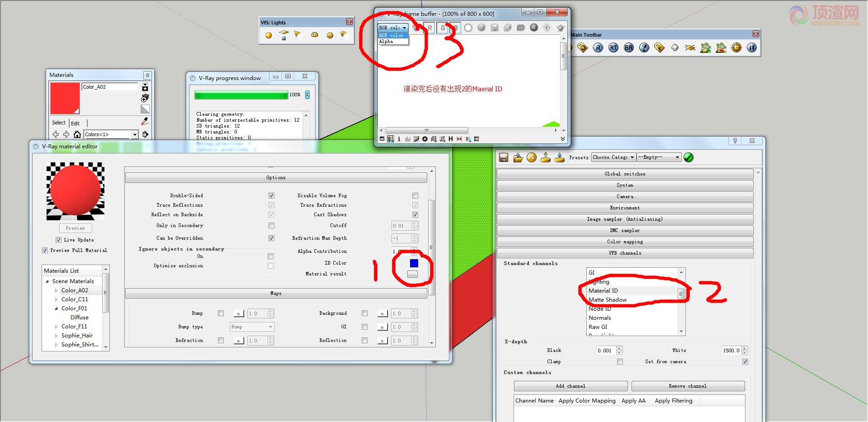Toggle Can be Overridden checkbox
Screen dimensions: 868x422
271,238
